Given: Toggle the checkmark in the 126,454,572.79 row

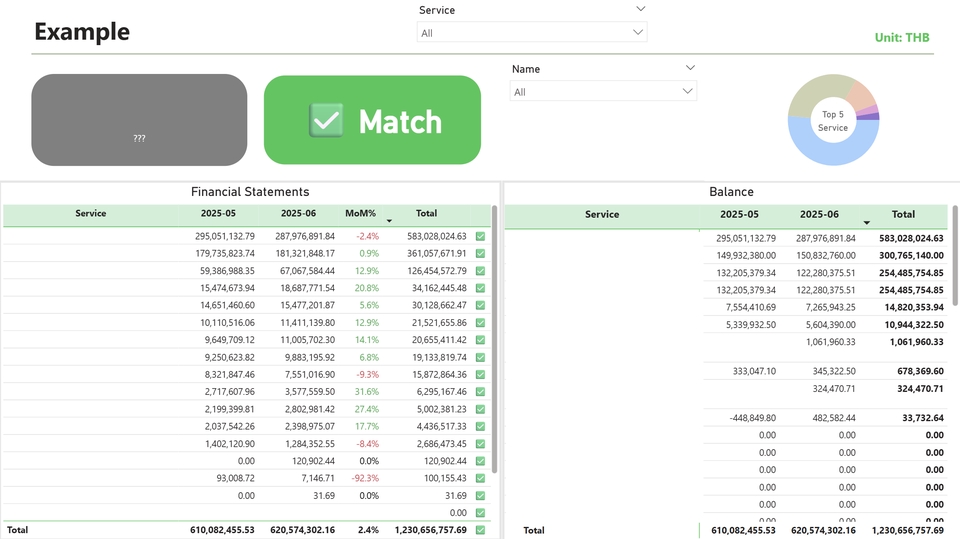Looking at the screenshot, I should (481, 271).
